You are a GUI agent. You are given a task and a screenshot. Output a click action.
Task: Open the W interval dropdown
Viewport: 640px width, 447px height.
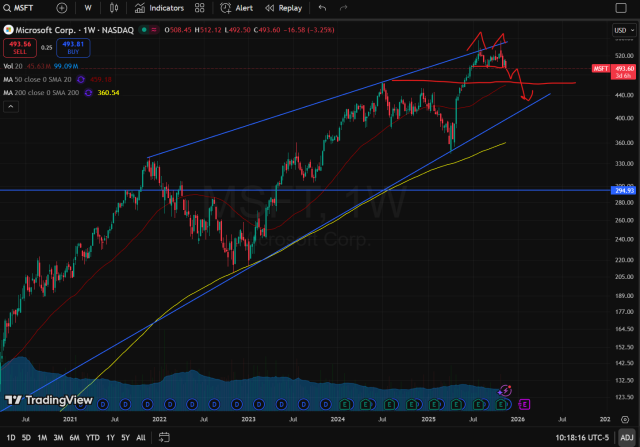[87, 8]
